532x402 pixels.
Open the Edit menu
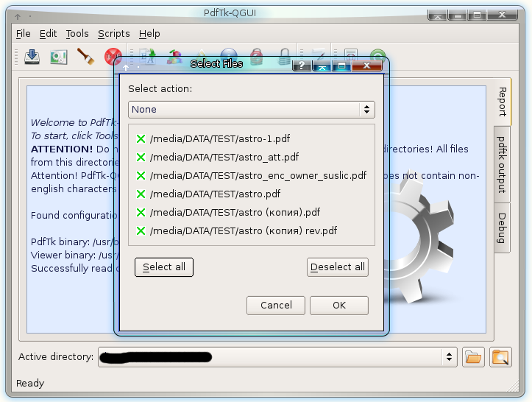coord(48,34)
